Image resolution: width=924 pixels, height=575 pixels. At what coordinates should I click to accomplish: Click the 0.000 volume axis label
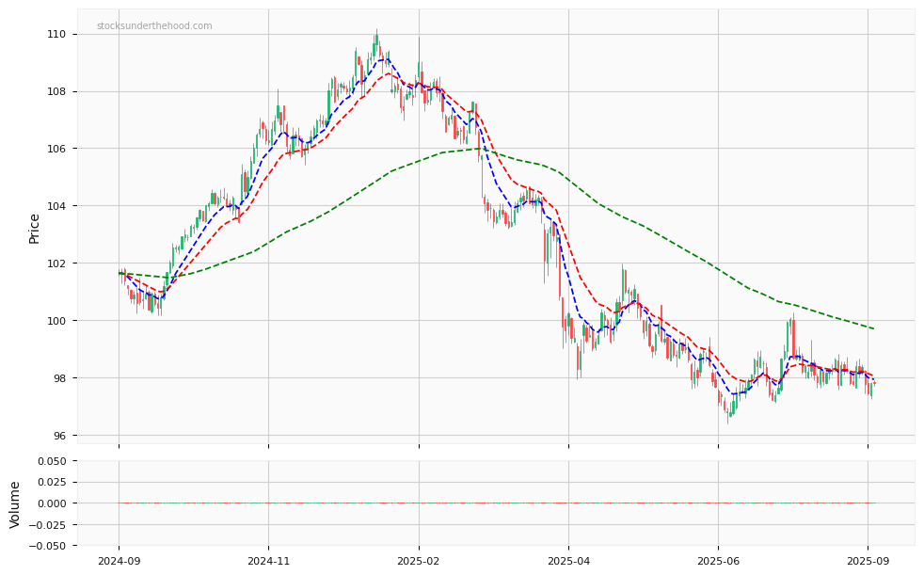(x=53, y=503)
